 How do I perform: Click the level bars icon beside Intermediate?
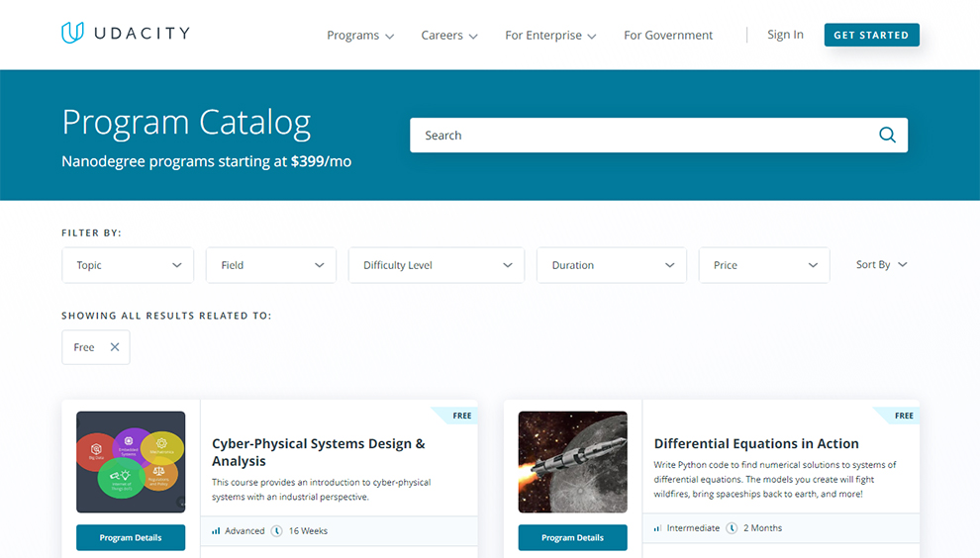[x=657, y=528]
